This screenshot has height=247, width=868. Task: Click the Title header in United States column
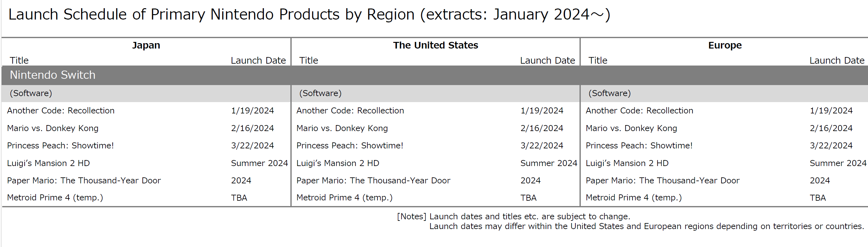(x=308, y=60)
